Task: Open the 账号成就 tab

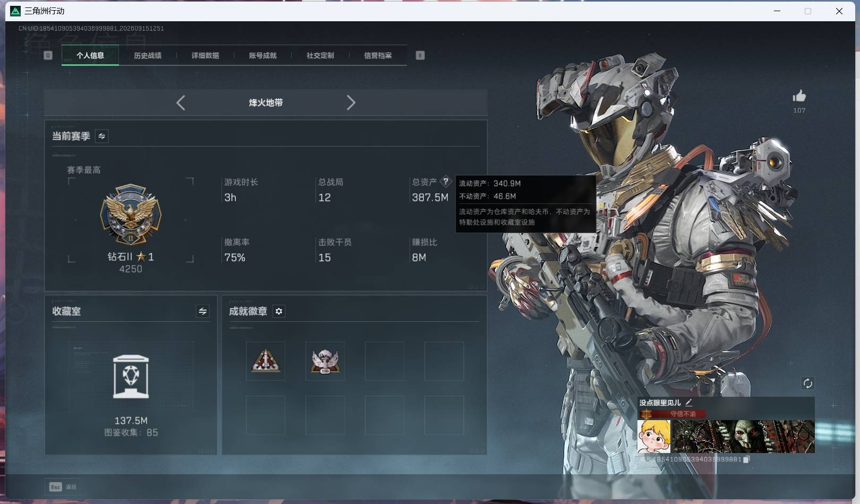Action: 262,55
